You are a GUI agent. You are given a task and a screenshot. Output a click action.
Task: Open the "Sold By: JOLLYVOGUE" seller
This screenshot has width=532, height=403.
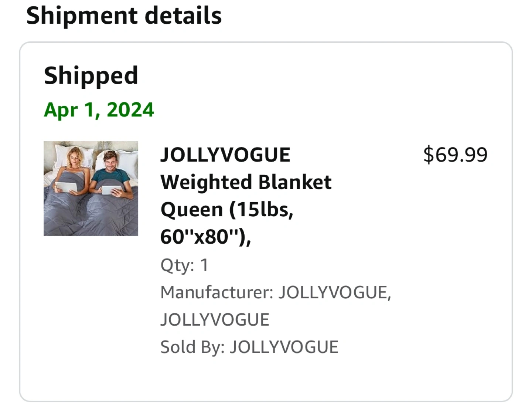pyautogui.click(x=249, y=347)
